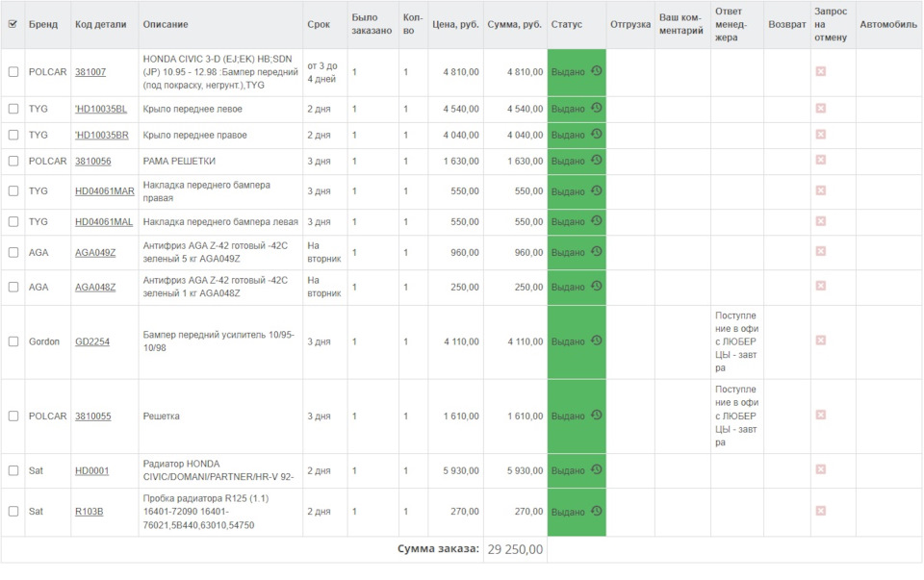
Task: Open part code link HD04061MAL
Action: (x=104, y=222)
